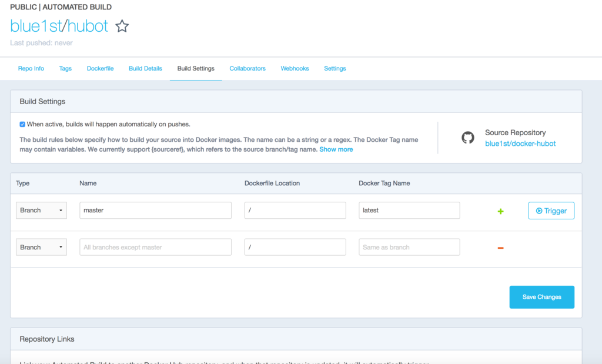Edit the Name field containing master
The image size is (602, 364).
click(155, 211)
